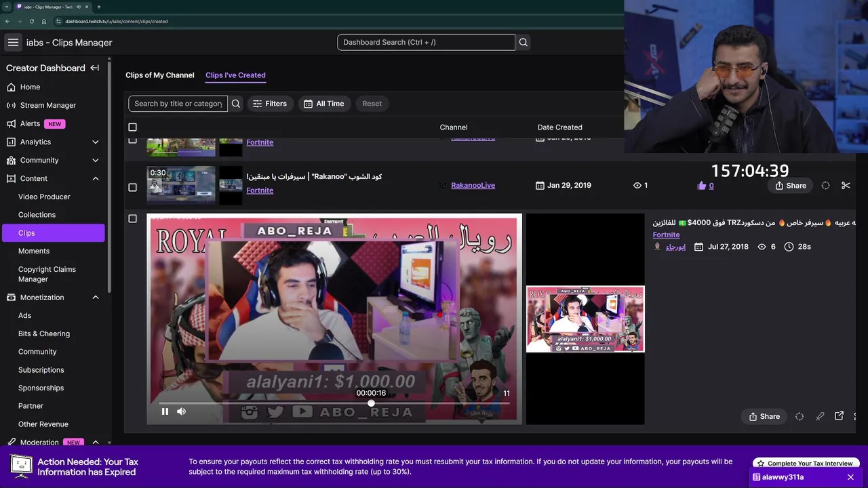
Task: Click the scissors icon on Rakanoo clip
Action: (846, 186)
